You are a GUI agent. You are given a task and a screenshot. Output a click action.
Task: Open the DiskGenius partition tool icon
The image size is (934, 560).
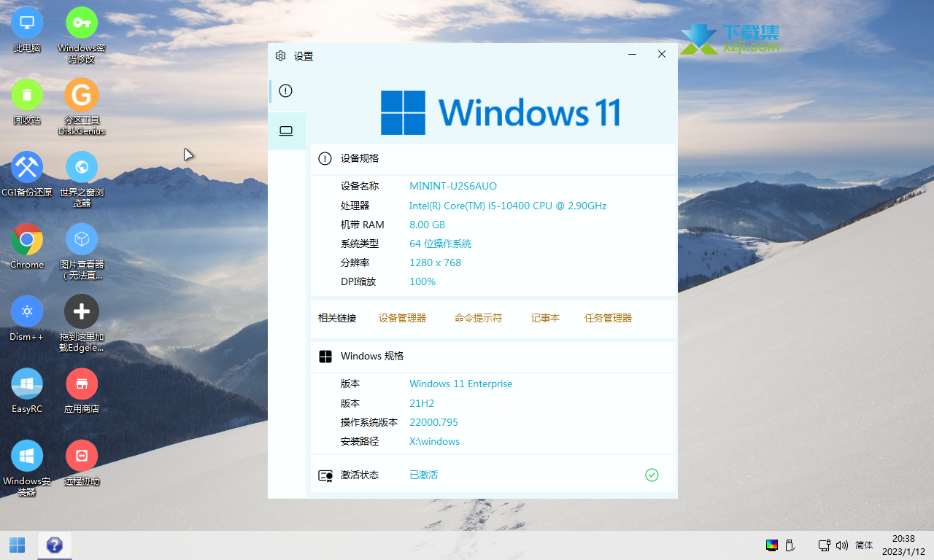[x=82, y=95]
